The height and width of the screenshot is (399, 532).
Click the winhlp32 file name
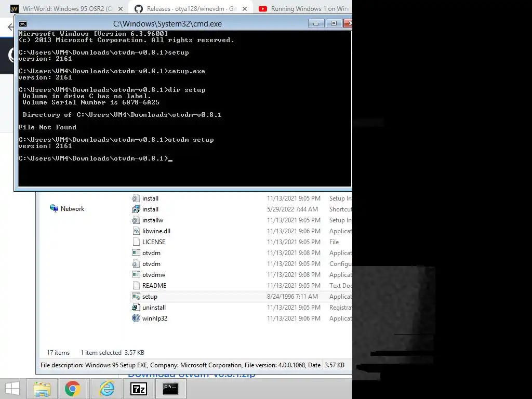pyautogui.click(x=155, y=318)
